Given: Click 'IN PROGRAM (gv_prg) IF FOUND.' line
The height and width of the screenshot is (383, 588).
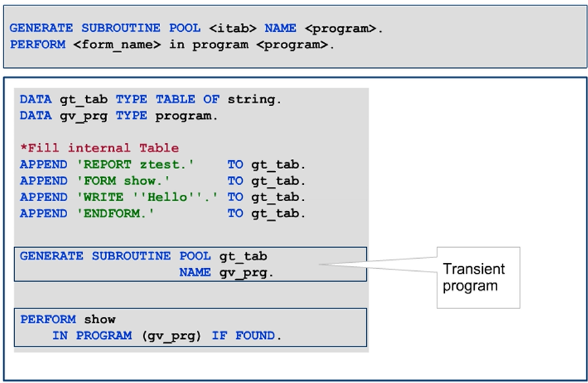Looking at the screenshot, I should 166,335.
